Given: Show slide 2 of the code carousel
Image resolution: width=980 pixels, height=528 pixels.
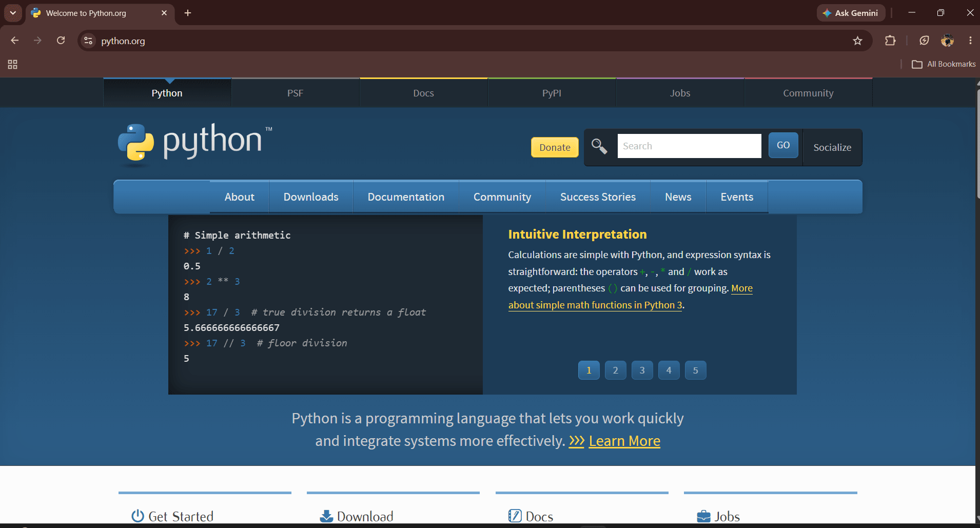Looking at the screenshot, I should (x=616, y=370).
